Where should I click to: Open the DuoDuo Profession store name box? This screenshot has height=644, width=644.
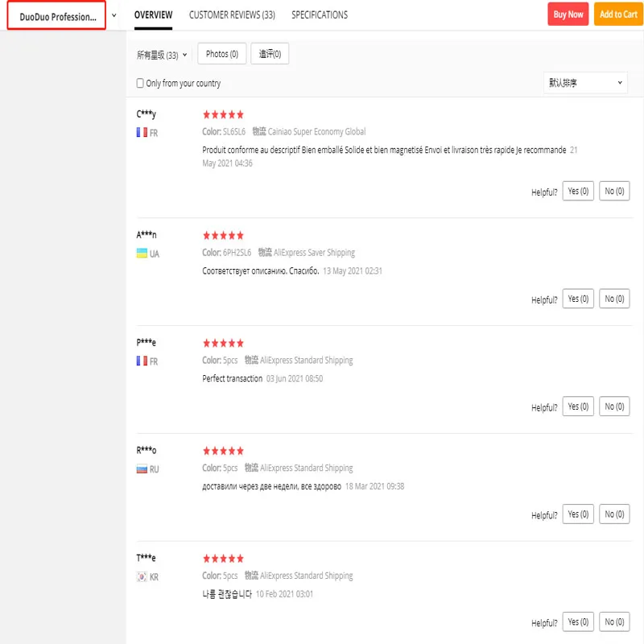pyautogui.click(x=56, y=16)
